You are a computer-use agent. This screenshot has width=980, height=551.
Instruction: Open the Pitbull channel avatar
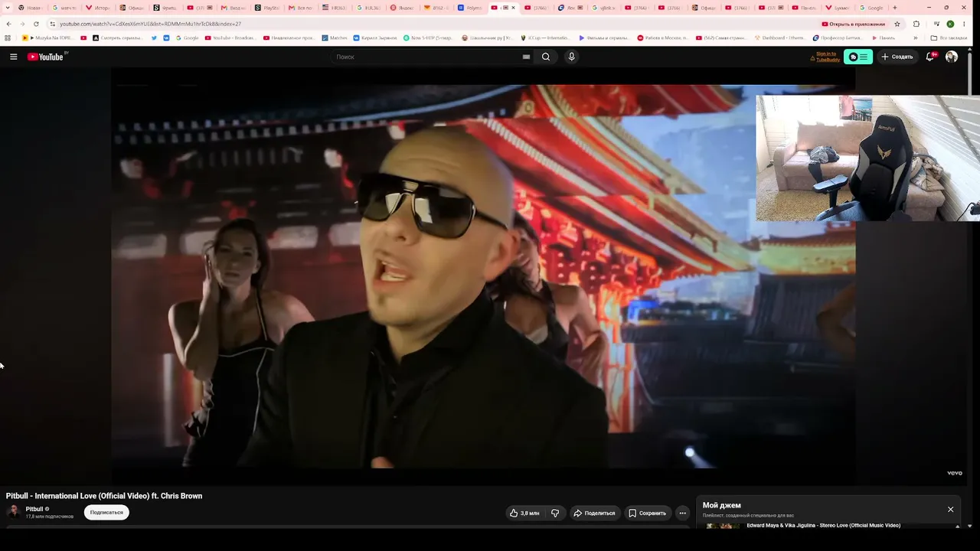pos(13,512)
